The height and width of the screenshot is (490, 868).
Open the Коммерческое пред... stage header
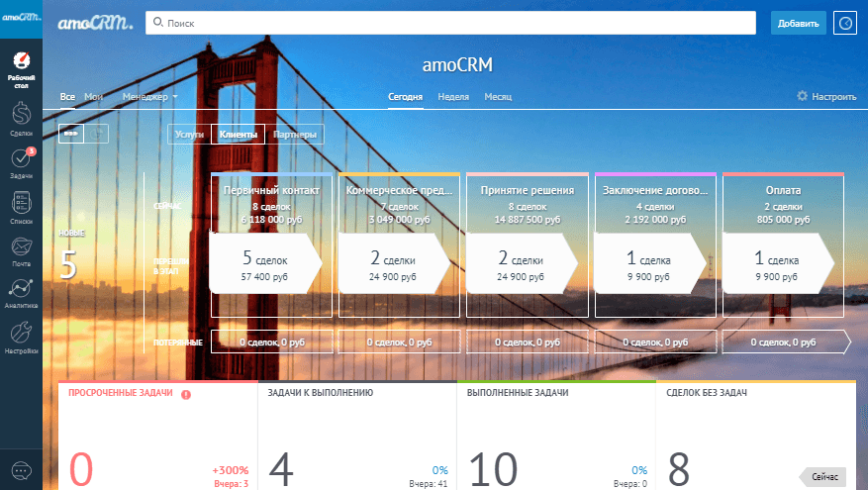[399, 190]
